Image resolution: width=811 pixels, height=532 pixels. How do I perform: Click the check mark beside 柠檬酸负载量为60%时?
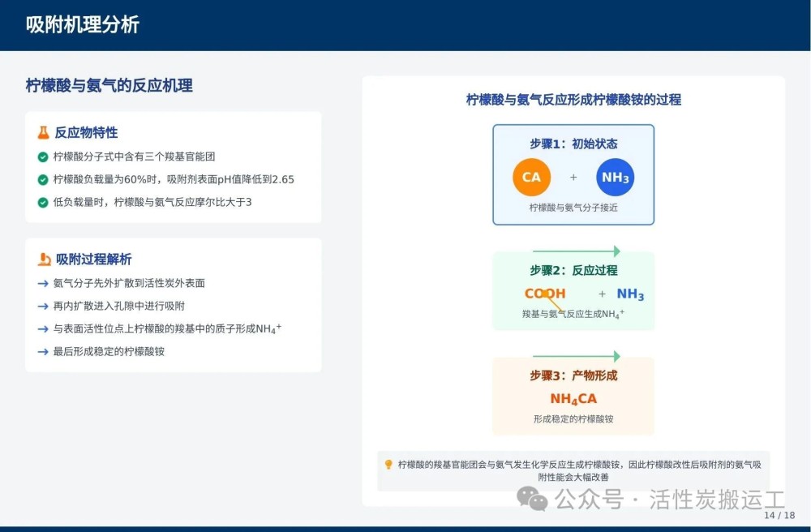(43, 179)
